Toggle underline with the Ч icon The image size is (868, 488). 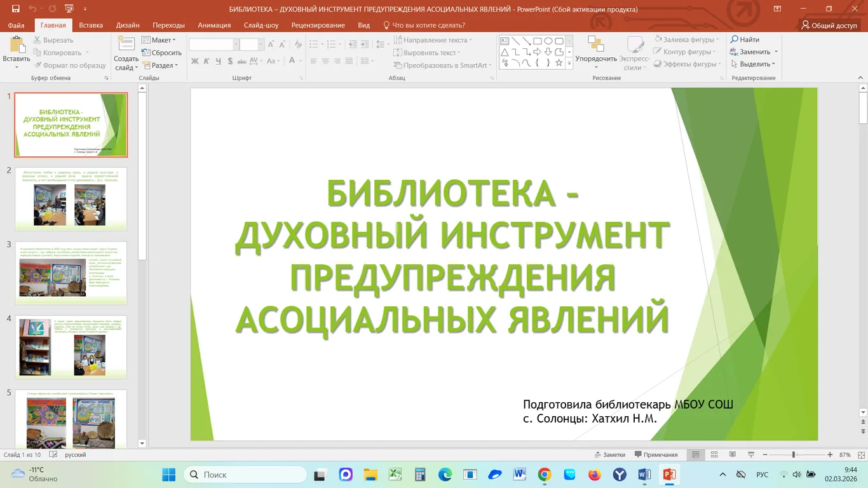click(x=218, y=61)
